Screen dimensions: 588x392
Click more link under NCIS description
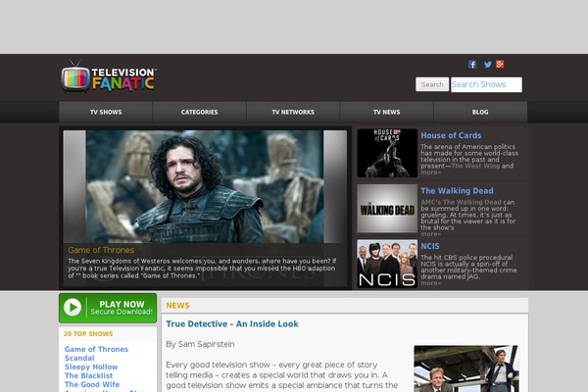coord(430,283)
